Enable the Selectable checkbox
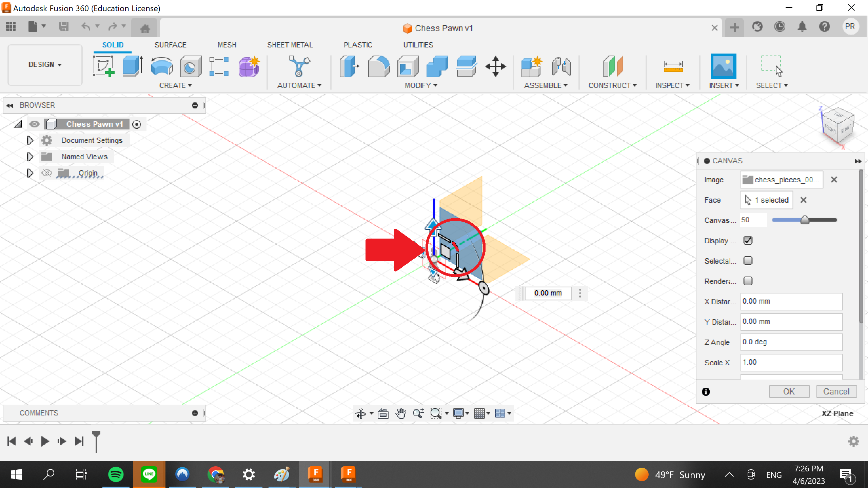868x488 pixels. (x=748, y=260)
